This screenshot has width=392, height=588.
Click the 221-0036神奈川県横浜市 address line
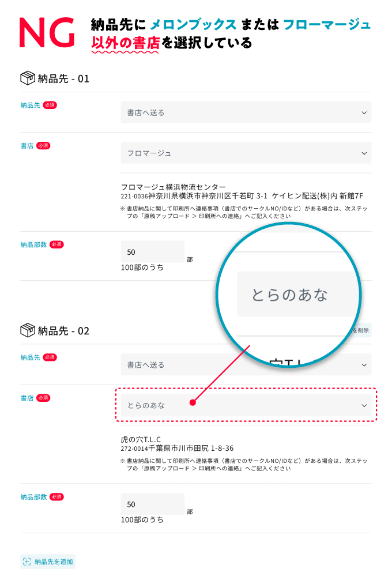point(242,196)
